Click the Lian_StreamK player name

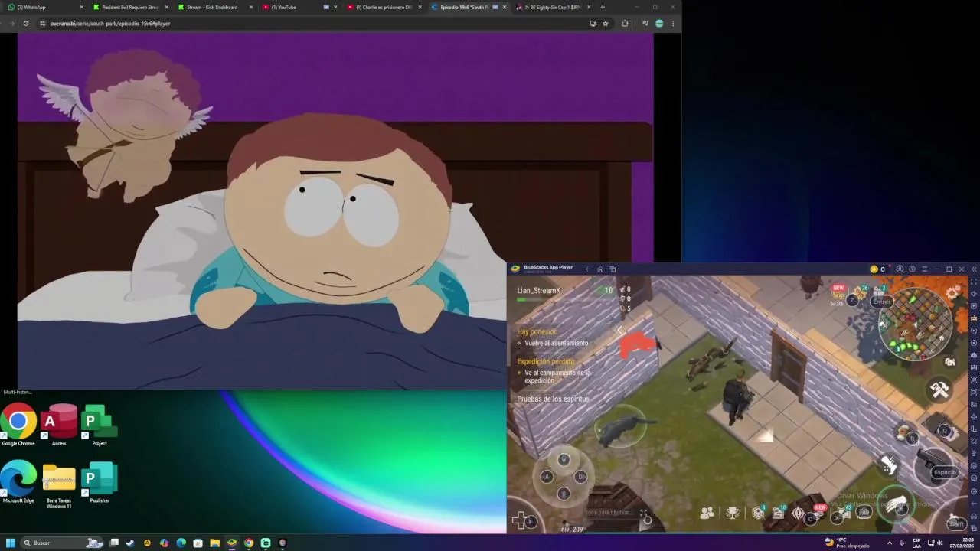(538, 290)
